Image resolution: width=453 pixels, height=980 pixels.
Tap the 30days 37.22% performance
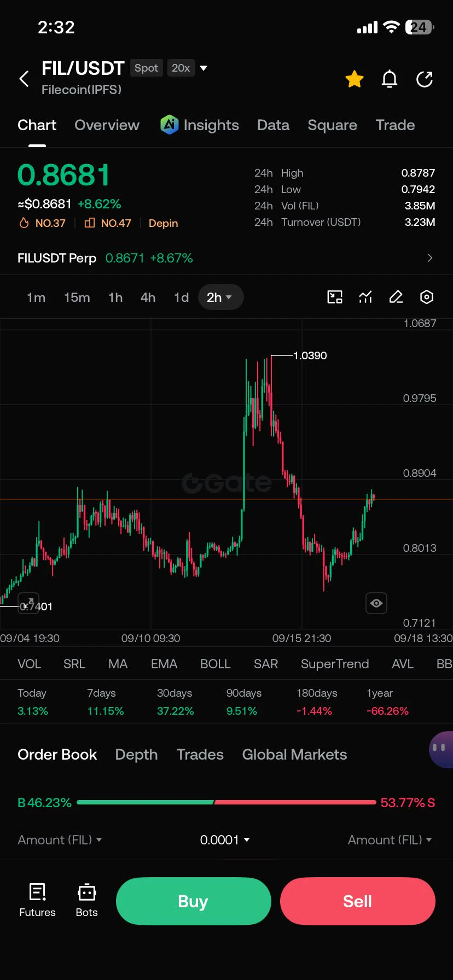(175, 702)
